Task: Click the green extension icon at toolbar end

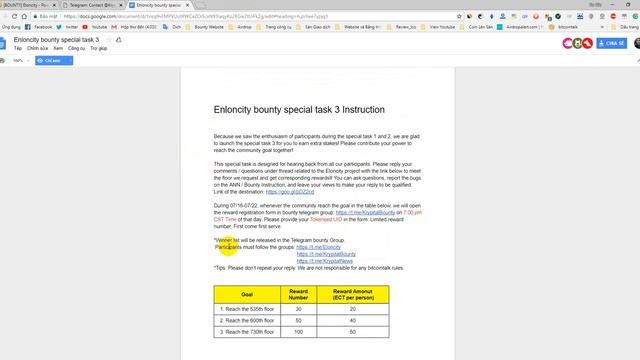Action: click(635, 16)
